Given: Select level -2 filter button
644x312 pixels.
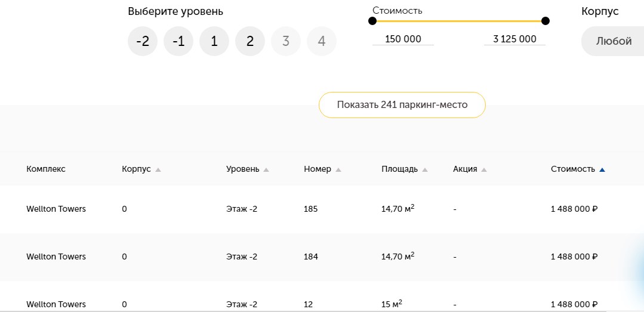Looking at the screenshot, I should (x=143, y=41).
